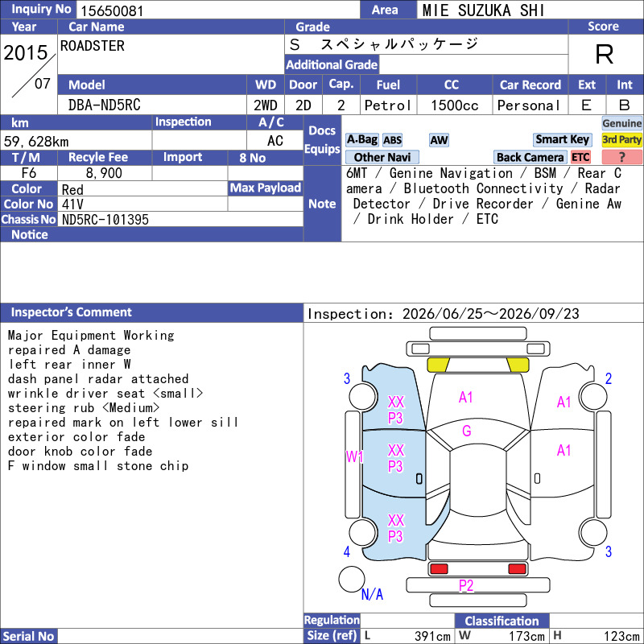Click the color value Red
Image resolution: width=644 pixels, height=644 pixels.
72,190
